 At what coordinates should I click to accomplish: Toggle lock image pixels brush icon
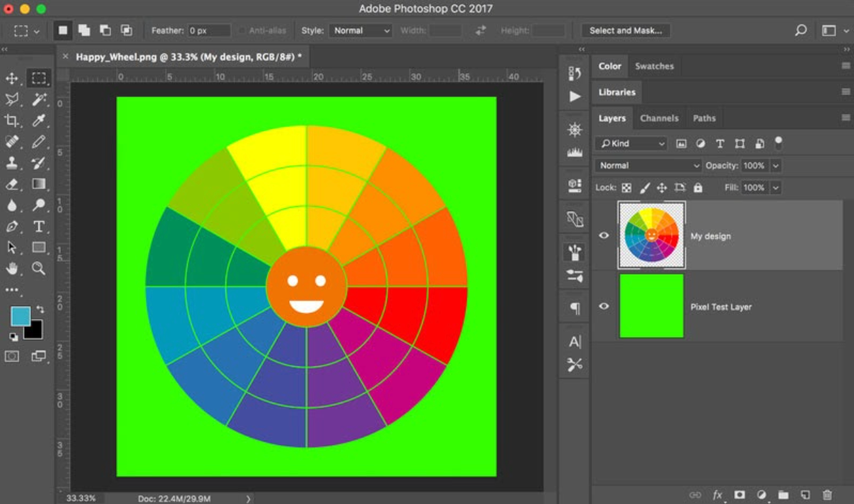(x=645, y=188)
